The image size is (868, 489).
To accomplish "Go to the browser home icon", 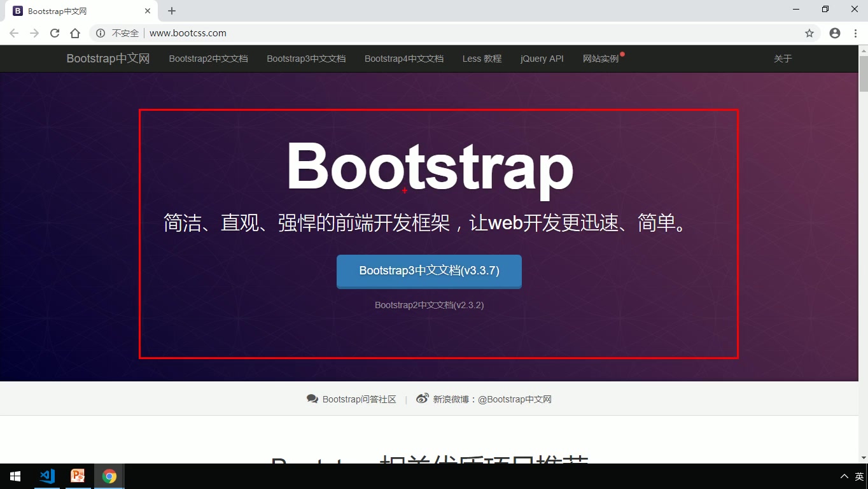I will (75, 33).
